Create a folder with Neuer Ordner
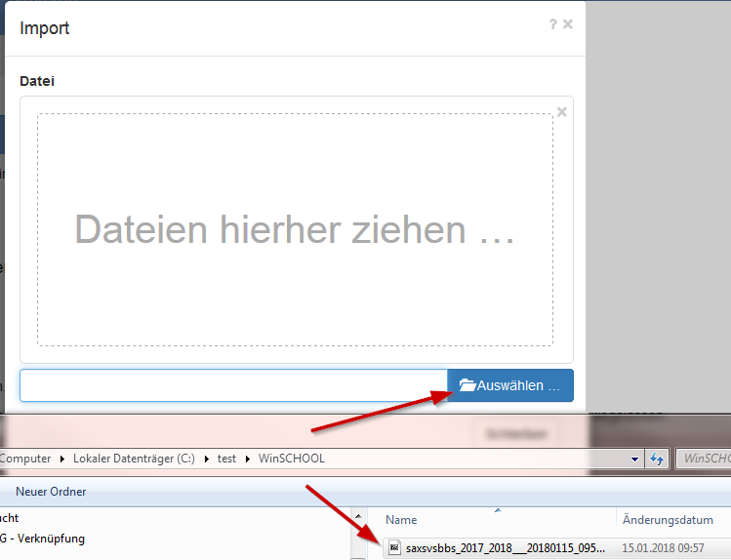 (51, 492)
